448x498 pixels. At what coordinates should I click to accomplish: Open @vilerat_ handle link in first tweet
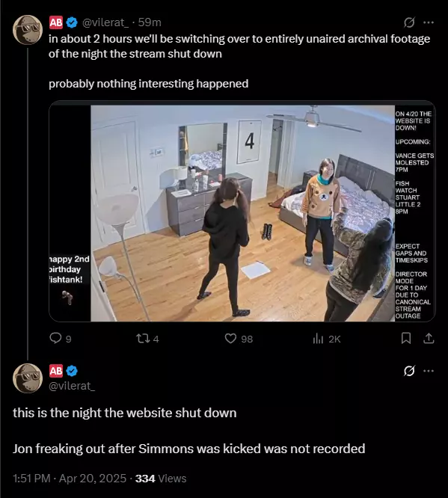tap(105, 22)
